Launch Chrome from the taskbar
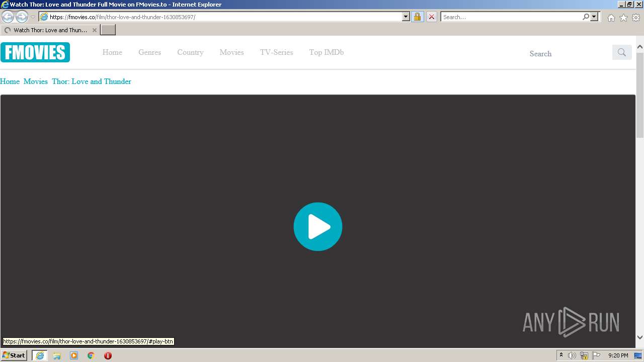 [91, 355]
